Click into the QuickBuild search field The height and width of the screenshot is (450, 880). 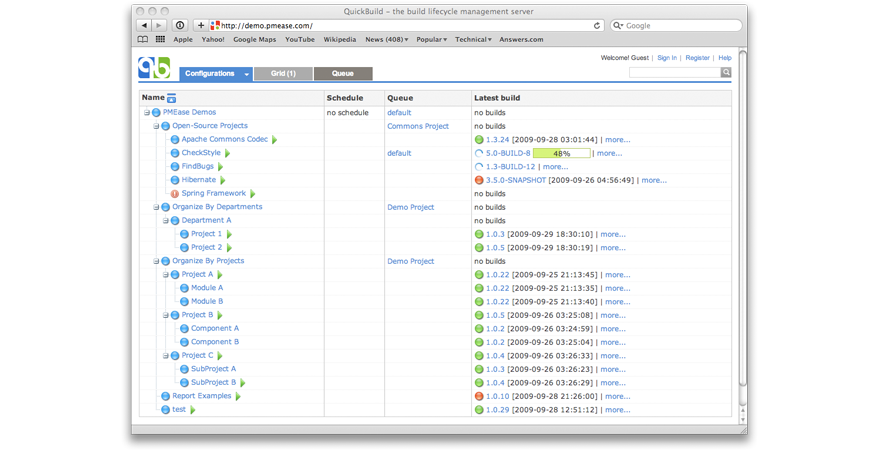[x=675, y=72]
